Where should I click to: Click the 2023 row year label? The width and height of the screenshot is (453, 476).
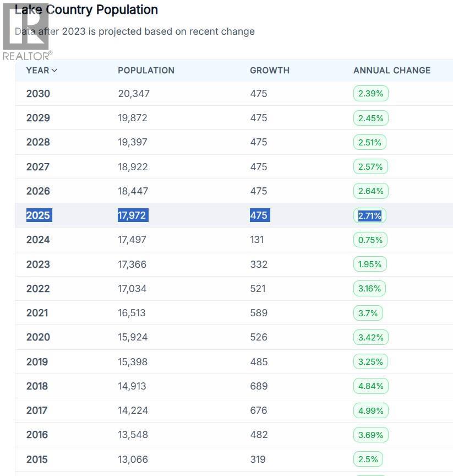(38, 264)
